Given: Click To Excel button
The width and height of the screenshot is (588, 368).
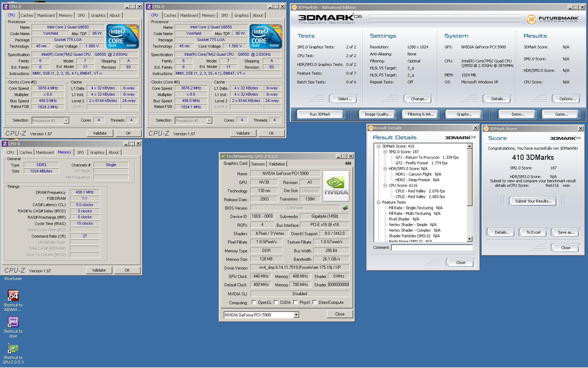Looking at the screenshot, I should 533,232.
